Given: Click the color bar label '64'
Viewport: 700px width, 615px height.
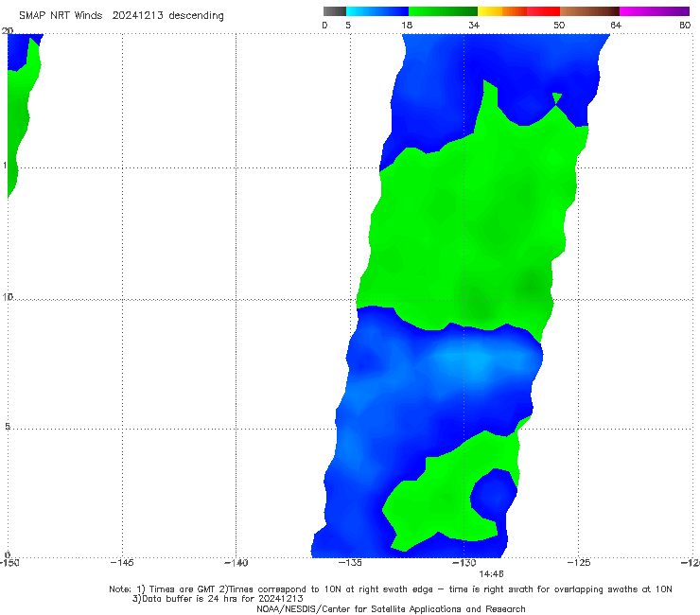Looking at the screenshot, I should coord(616,25).
